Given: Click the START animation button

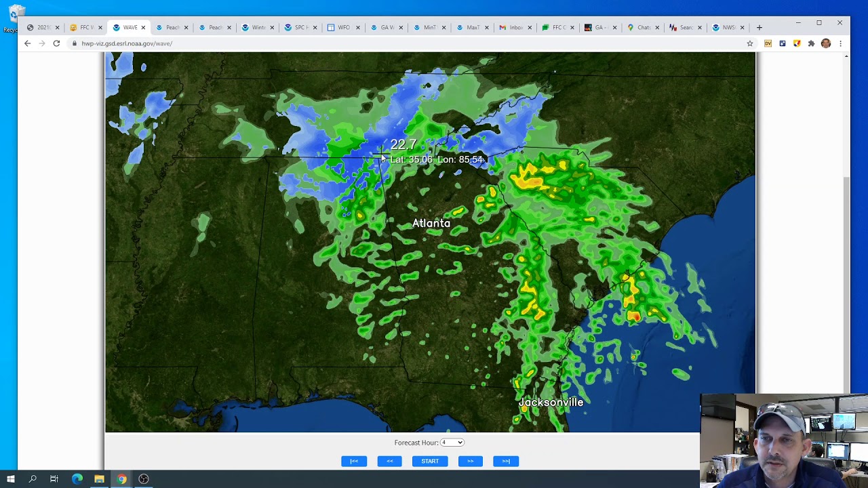Looking at the screenshot, I should pyautogui.click(x=430, y=461).
